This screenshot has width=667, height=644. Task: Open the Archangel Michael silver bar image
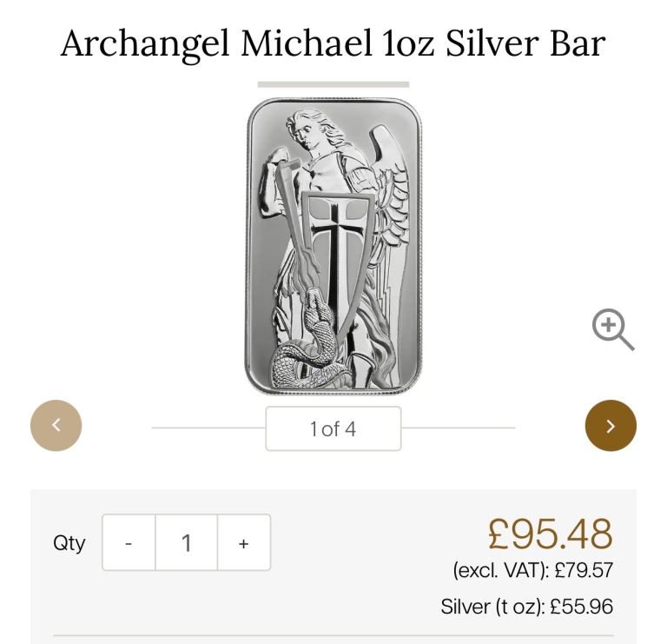coord(333,246)
